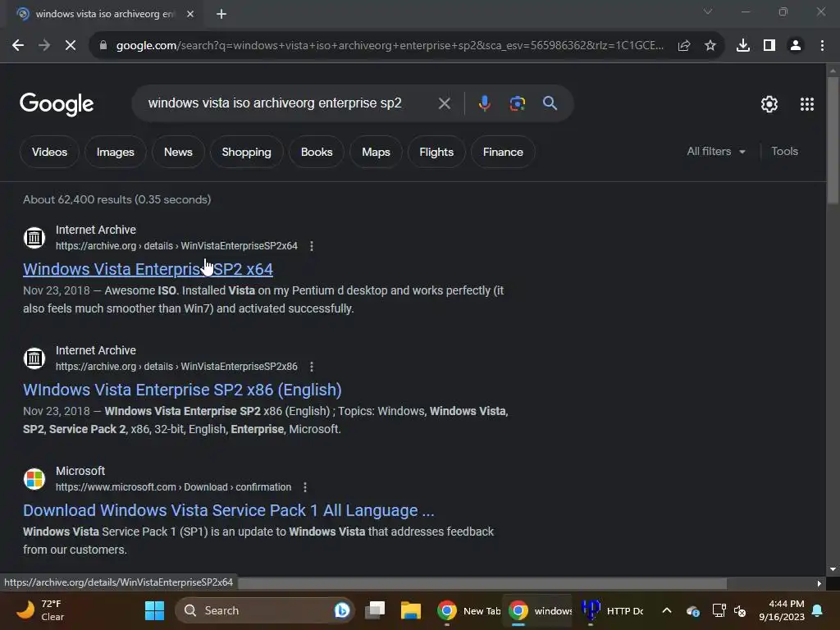
Task: Click the address bar URL
Action: (x=390, y=46)
